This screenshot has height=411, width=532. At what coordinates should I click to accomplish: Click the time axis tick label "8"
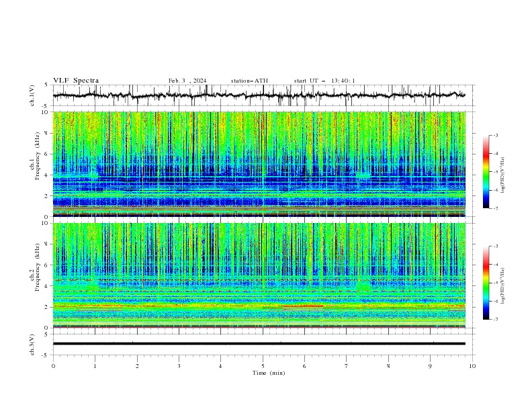tap(388, 366)
